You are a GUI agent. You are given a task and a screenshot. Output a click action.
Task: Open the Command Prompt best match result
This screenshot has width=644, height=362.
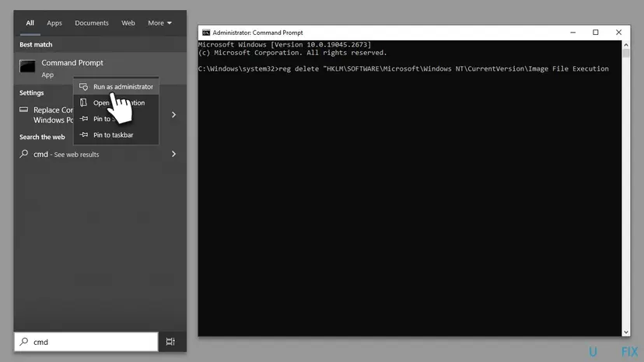100,68
